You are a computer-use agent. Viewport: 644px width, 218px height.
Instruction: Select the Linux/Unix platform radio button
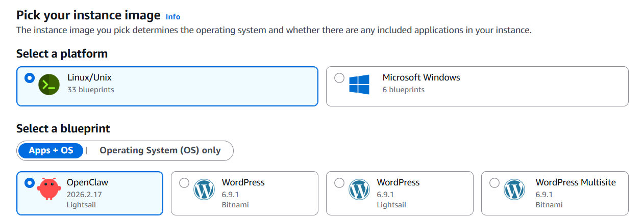[30, 78]
